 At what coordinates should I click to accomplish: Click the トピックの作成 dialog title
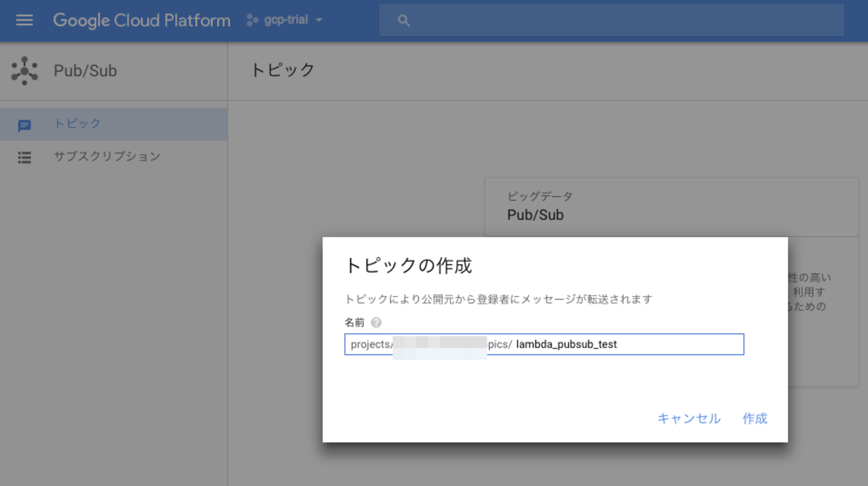pos(408,266)
